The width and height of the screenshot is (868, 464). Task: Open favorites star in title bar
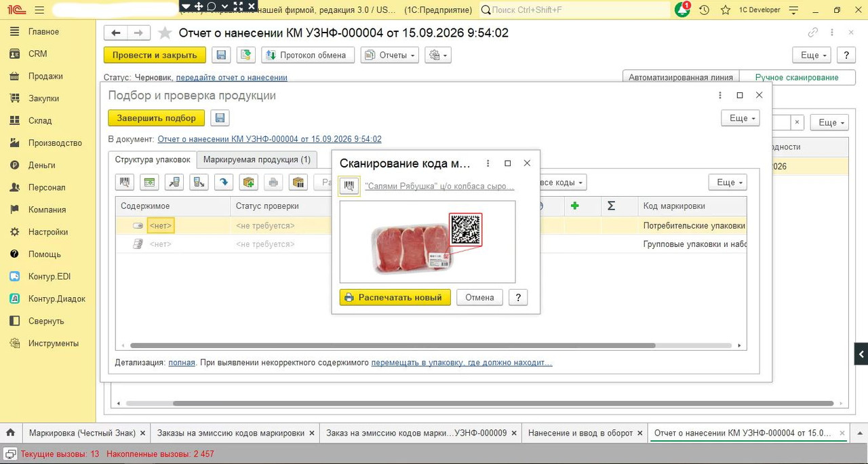coord(726,10)
